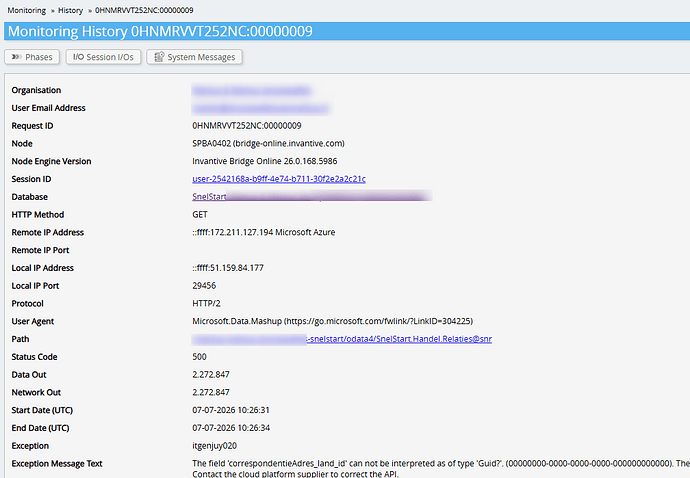
Task: Select the Network Out value
Action: point(211,392)
